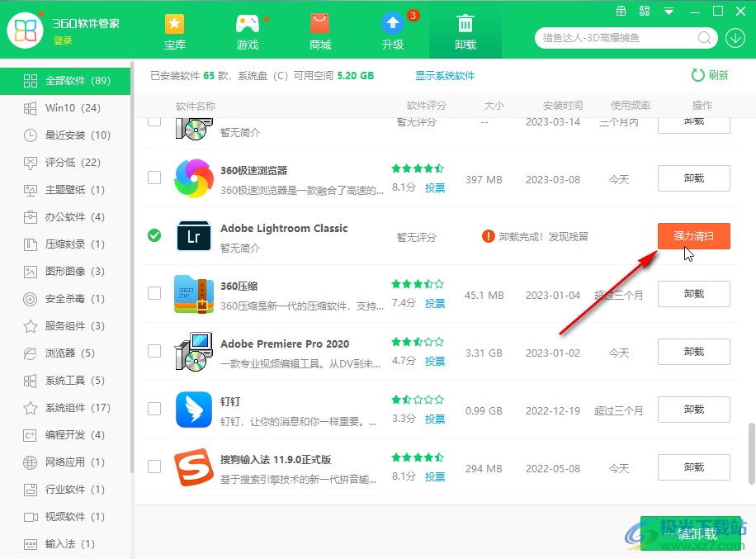Click the 刷新 refresh icon
This screenshot has width=756, height=559.
(x=697, y=75)
